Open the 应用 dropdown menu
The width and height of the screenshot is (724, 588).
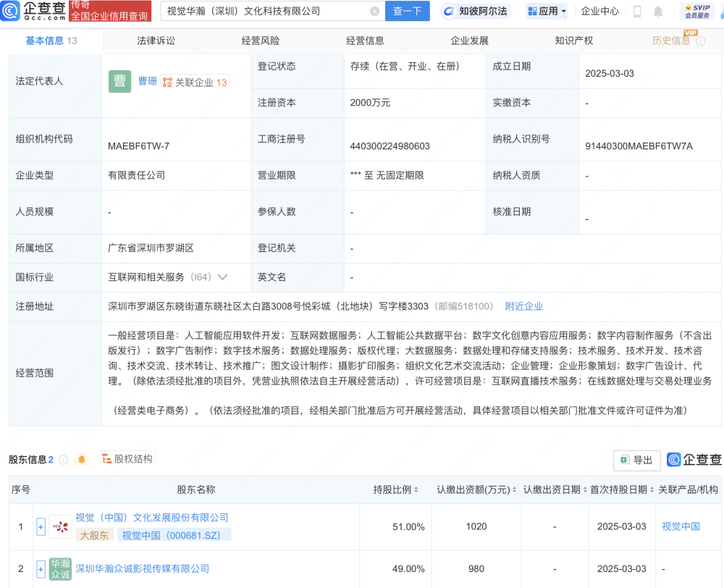pyautogui.click(x=547, y=11)
